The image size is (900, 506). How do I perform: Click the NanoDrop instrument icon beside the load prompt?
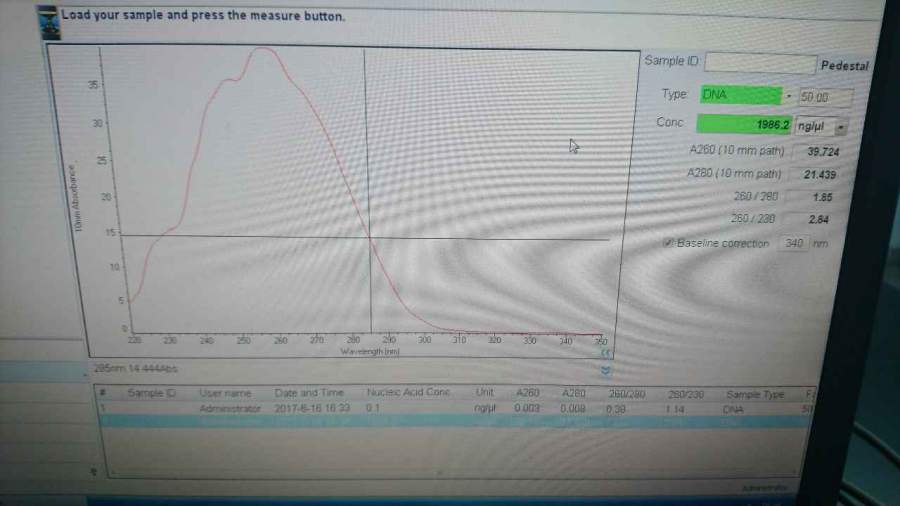(x=49, y=22)
